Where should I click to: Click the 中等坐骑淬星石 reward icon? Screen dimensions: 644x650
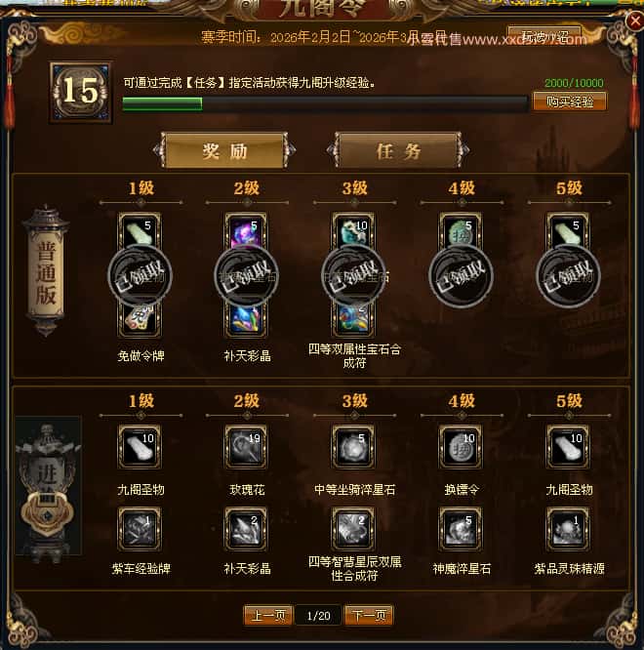tap(353, 447)
